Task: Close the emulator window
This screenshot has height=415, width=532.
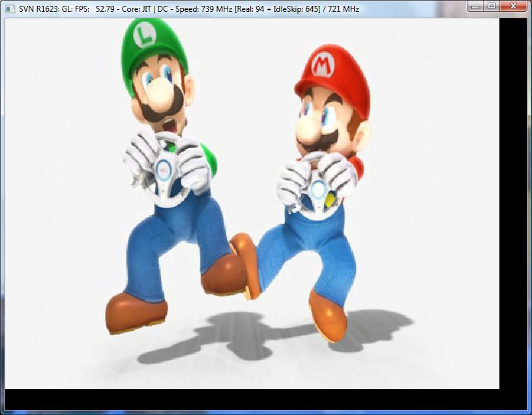Action: 513,6
